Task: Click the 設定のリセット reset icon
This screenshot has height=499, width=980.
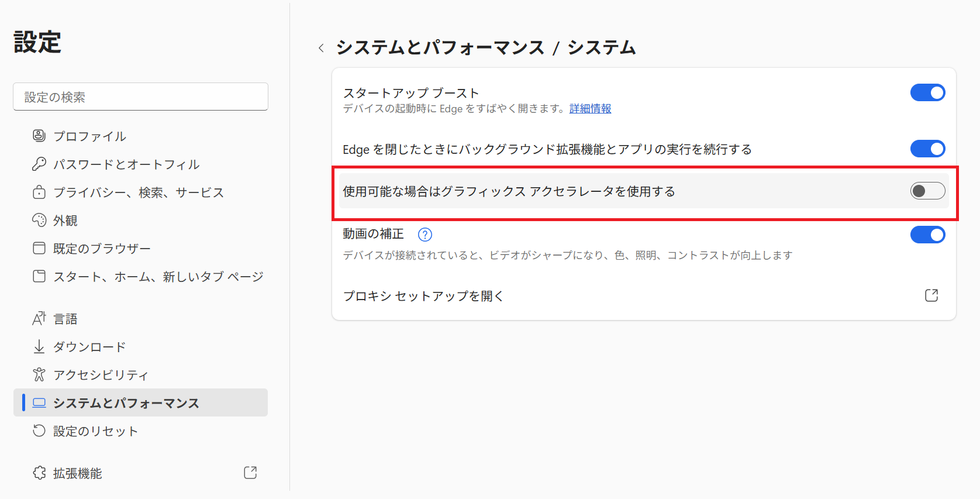Action: [x=39, y=431]
